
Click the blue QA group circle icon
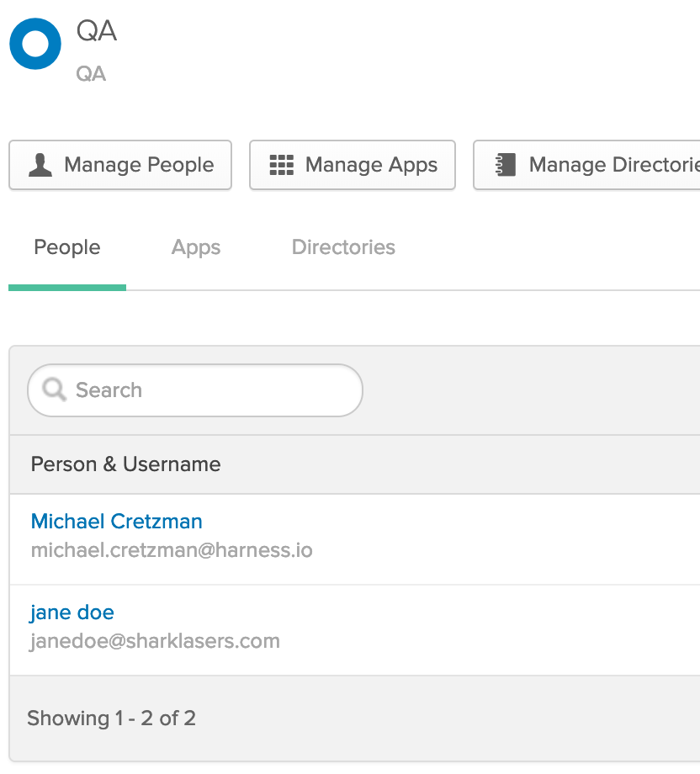pos(35,44)
